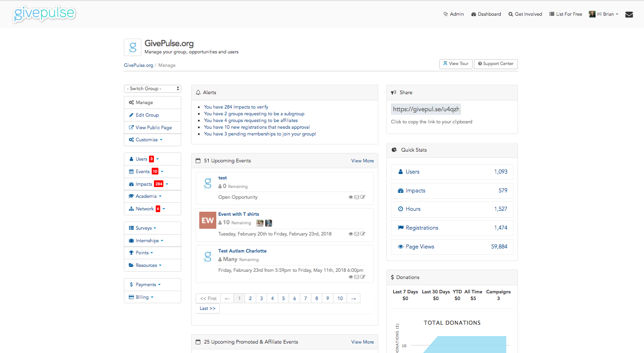Open the Hours quick stat row

click(x=452, y=209)
